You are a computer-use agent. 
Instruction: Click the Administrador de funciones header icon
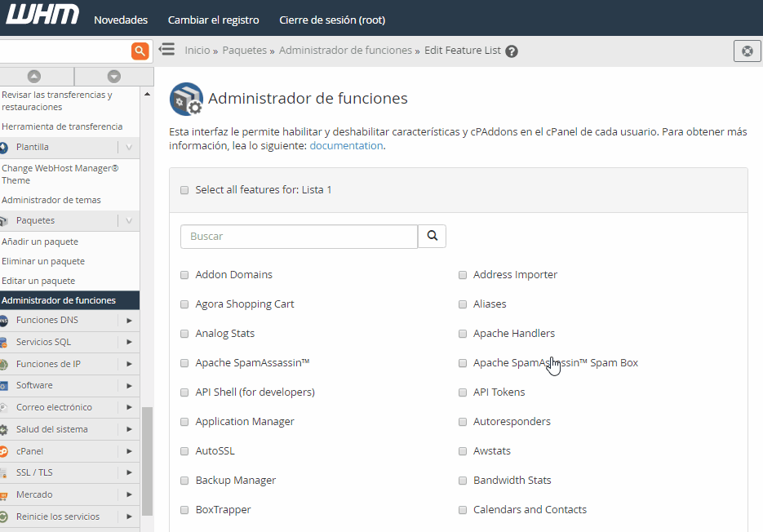(x=186, y=99)
